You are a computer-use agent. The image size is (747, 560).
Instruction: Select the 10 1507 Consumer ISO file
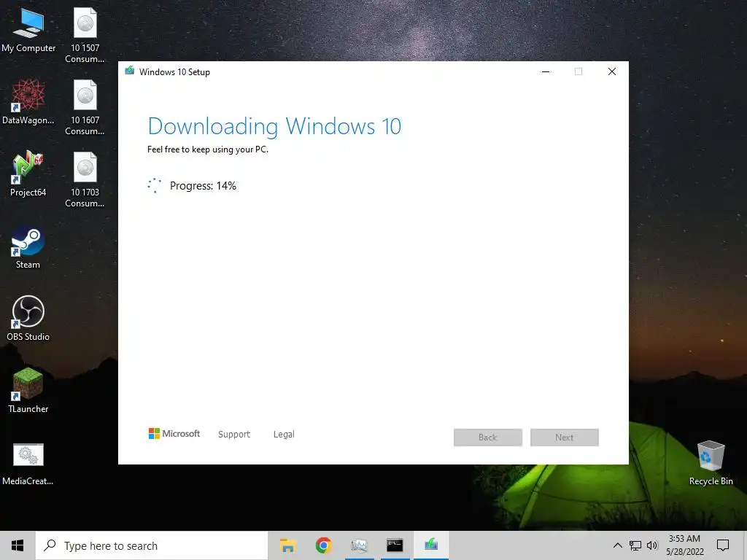[85, 34]
